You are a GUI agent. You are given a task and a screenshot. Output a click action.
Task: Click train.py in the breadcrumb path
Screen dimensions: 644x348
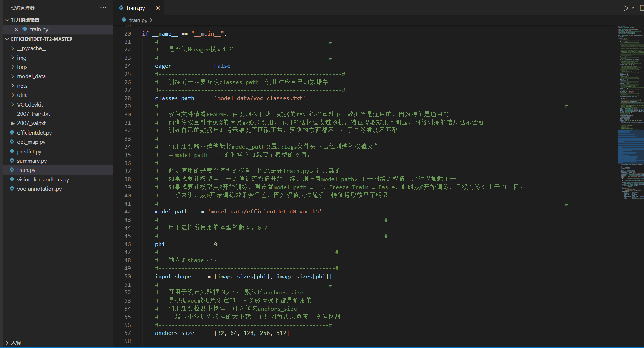(138, 20)
